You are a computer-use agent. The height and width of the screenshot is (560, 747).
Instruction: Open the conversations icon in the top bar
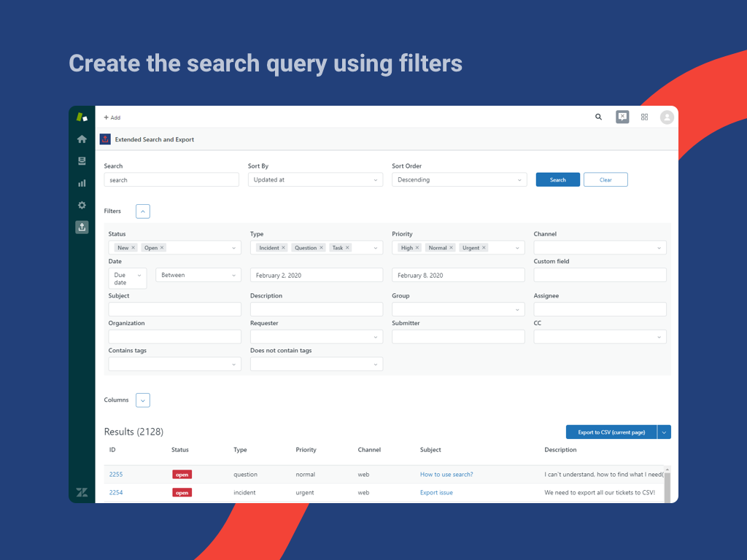tap(622, 117)
